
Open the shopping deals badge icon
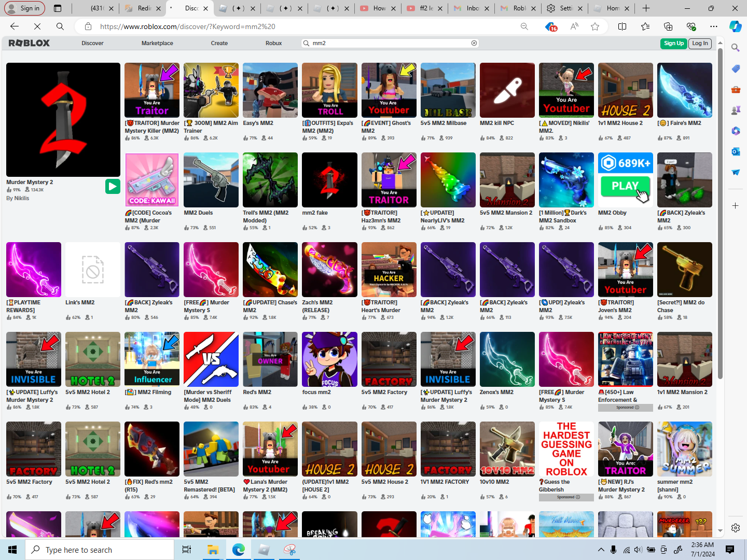click(551, 26)
